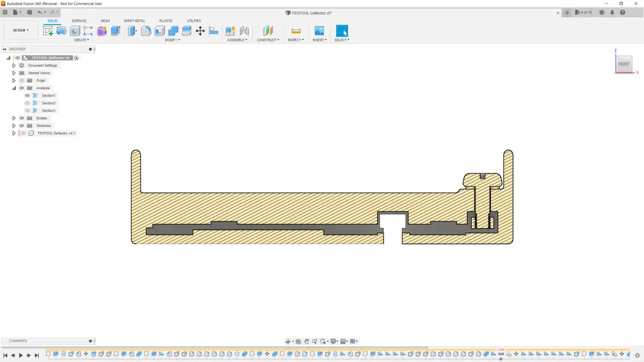Collapse the Analysis folder tree node

pyautogui.click(x=14, y=88)
